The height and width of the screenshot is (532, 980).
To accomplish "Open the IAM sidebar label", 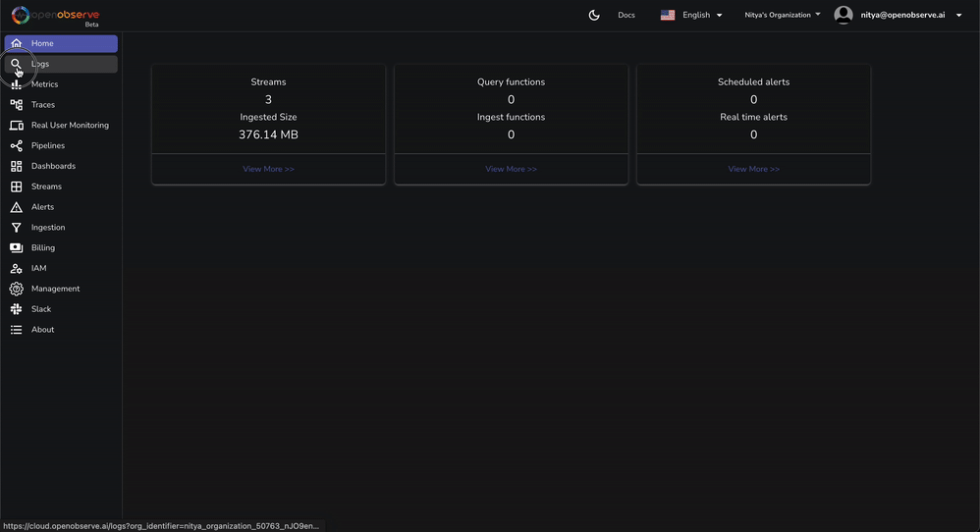I will (38, 269).
